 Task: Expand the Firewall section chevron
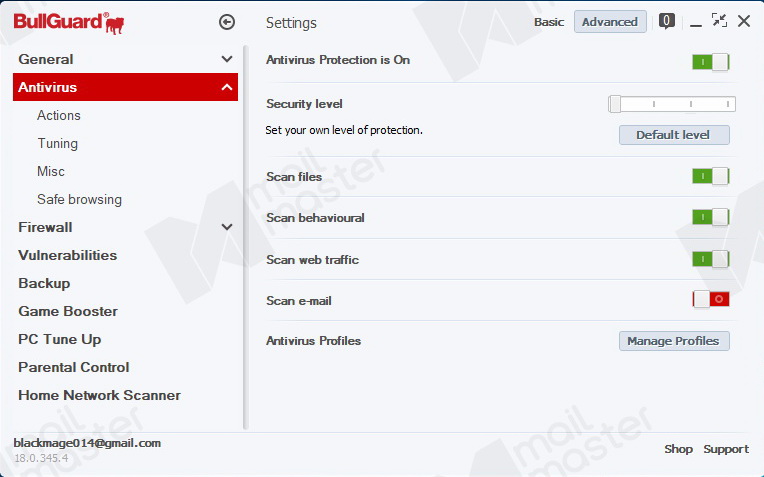(227, 227)
